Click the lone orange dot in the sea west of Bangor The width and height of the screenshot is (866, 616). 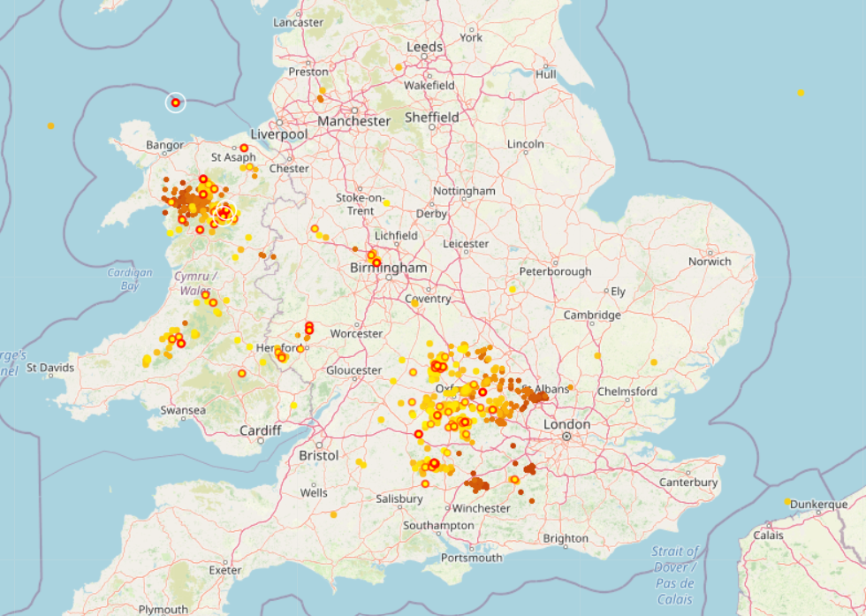point(50,125)
